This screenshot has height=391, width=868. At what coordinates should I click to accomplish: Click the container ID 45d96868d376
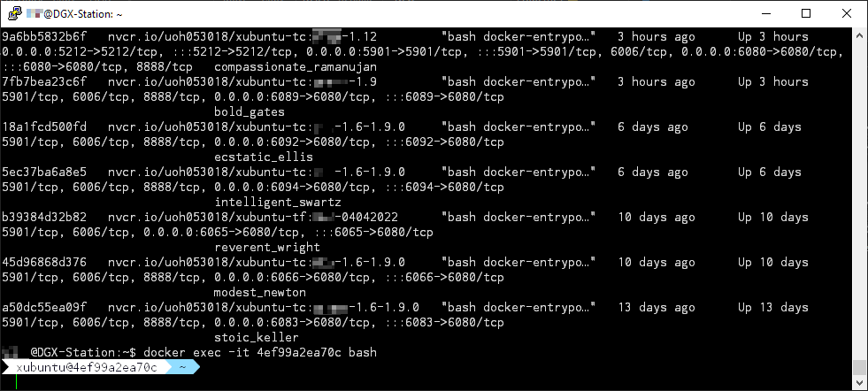[x=44, y=263]
